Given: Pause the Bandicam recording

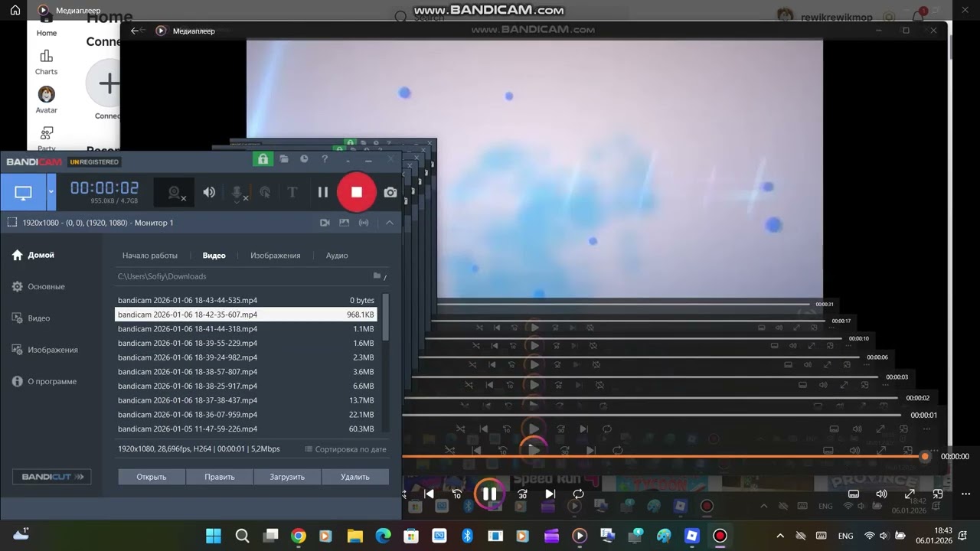Looking at the screenshot, I should [323, 192].
